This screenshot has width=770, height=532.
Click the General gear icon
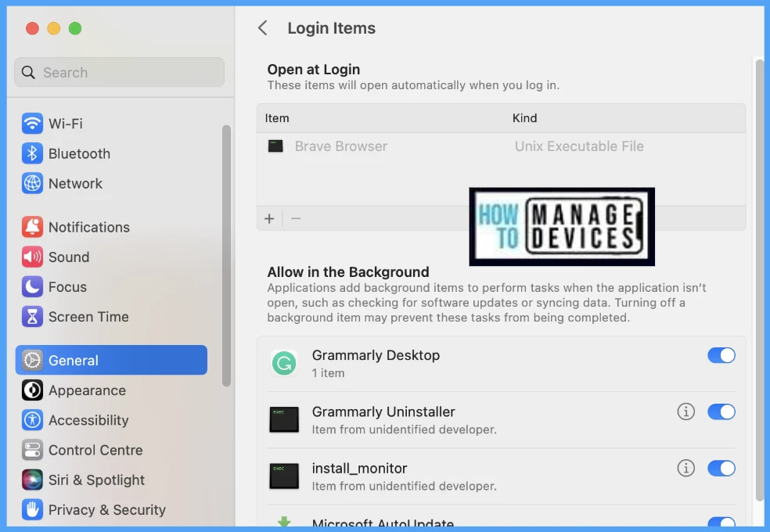(x=32, y=360)
